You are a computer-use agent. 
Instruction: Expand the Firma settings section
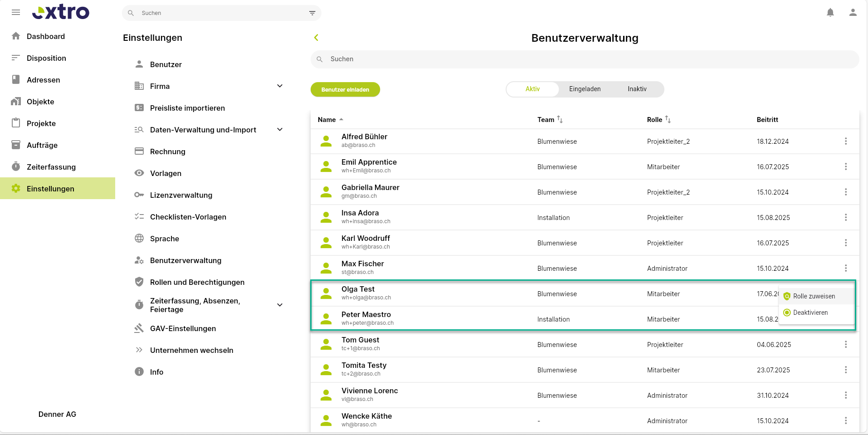pyautogui.click(x=280, y=86)
